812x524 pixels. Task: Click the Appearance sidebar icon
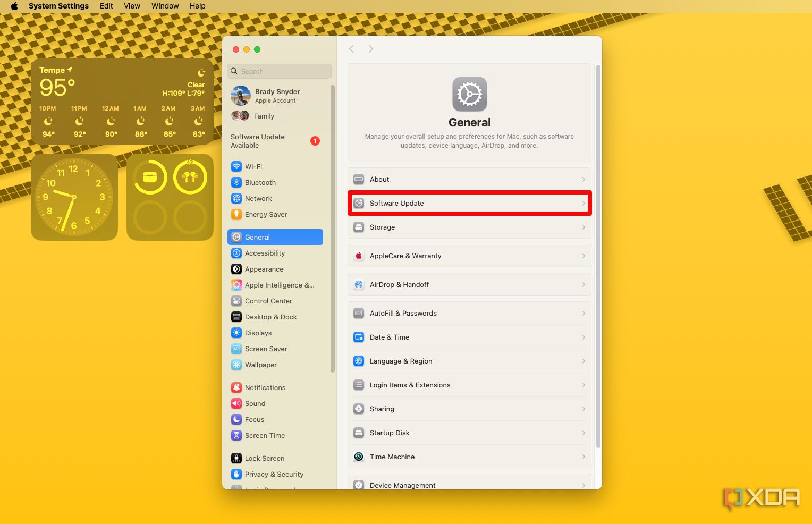coord(236,269)
